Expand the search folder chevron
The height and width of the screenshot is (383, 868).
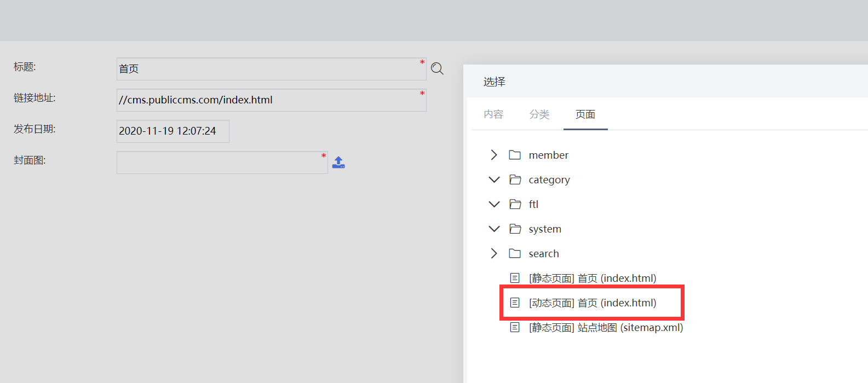[x=494, y=253]
